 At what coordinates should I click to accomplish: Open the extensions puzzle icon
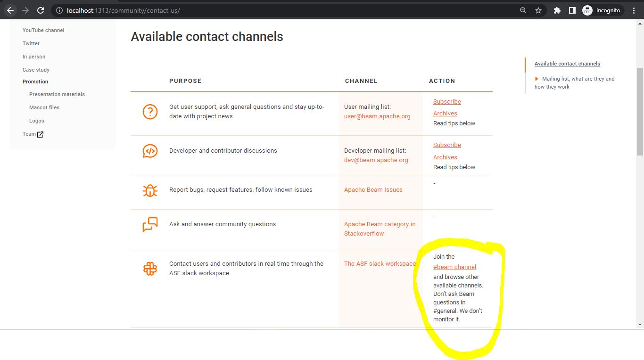click(x=557, y=10)
